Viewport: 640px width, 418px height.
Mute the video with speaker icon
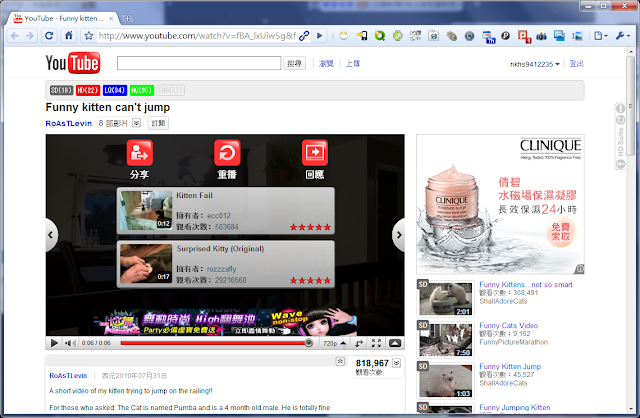point(70,343)
